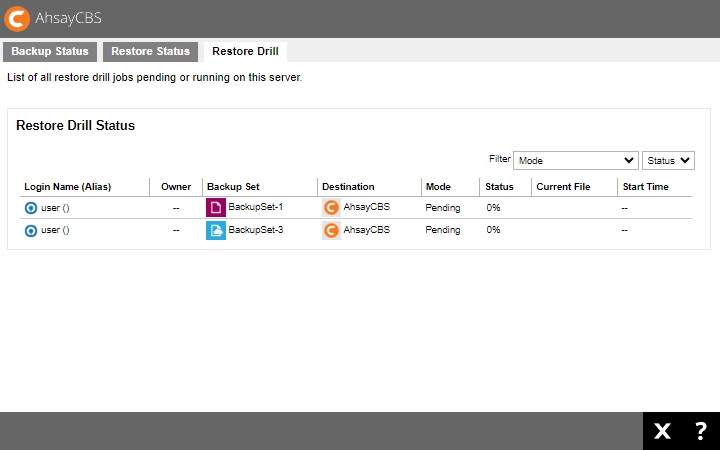Click the AhsayCBS logo icon in header
The image size is (720, 450).
pyautogui.click(x=17, y=18)
